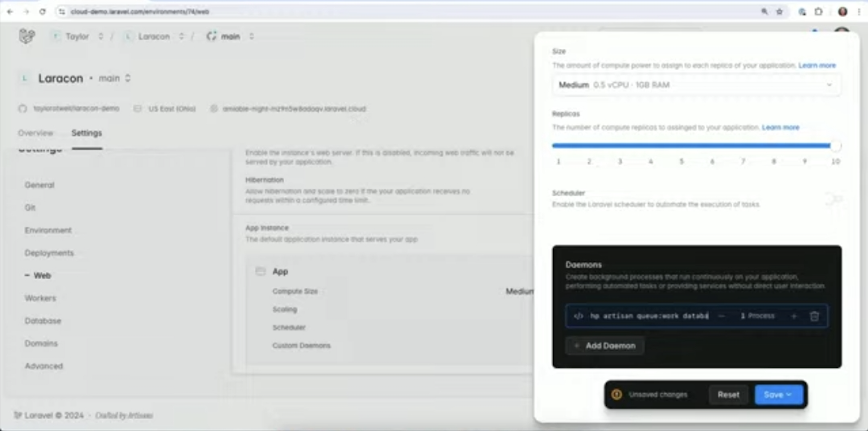
Task: Open the taylorotwell/laracon-demo repository link
Action: 76,109
